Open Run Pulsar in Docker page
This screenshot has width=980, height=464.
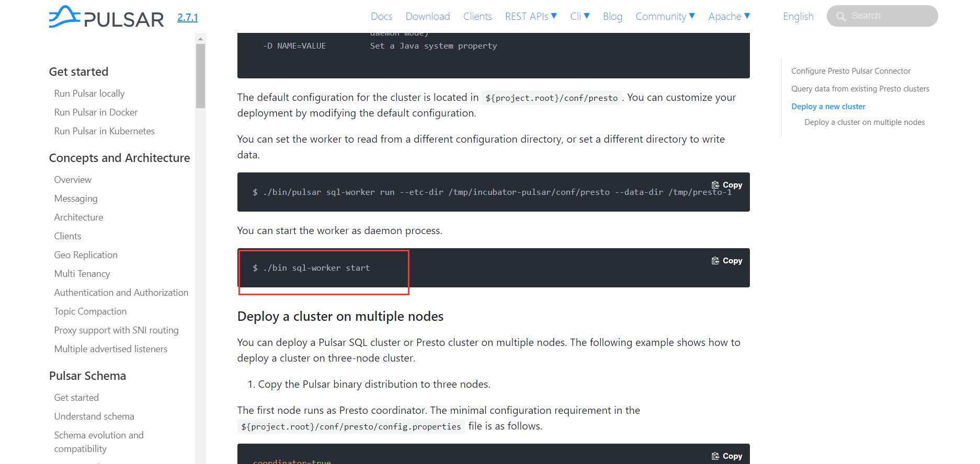click(96, 112)
